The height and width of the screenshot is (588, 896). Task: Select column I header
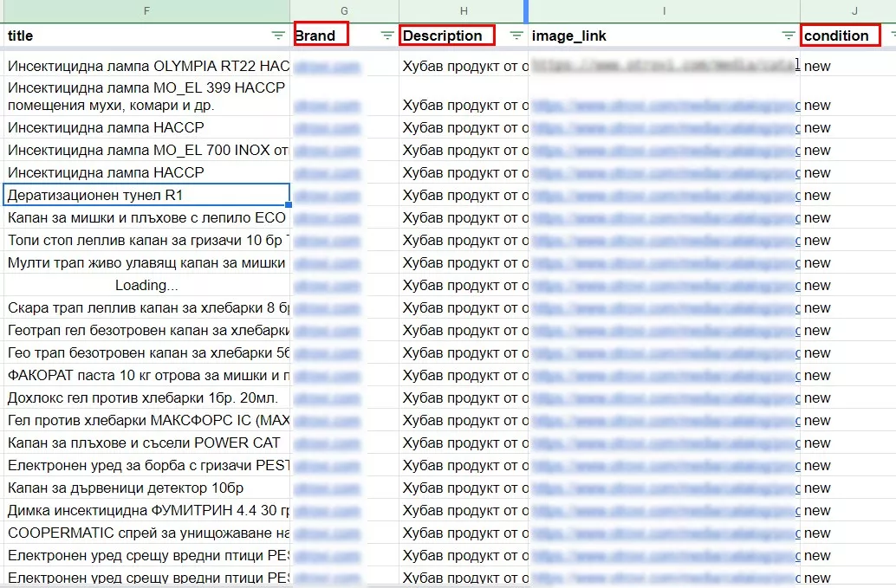[664, 11]
